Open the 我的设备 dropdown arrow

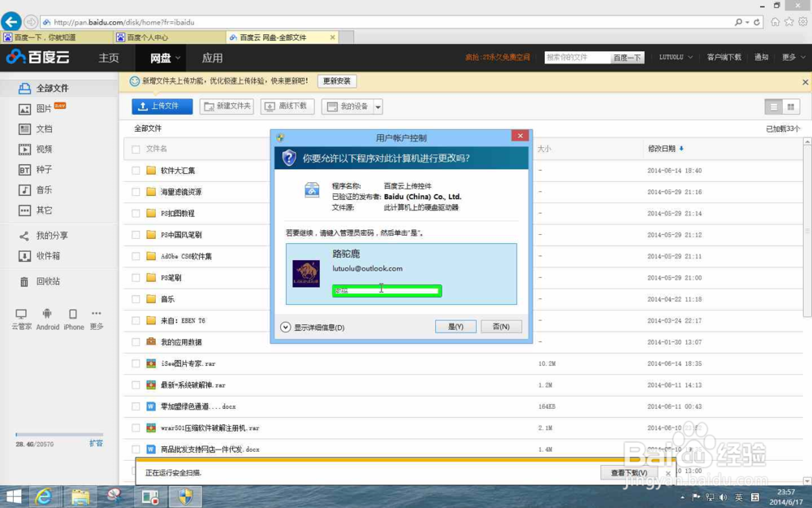point(378,106)
